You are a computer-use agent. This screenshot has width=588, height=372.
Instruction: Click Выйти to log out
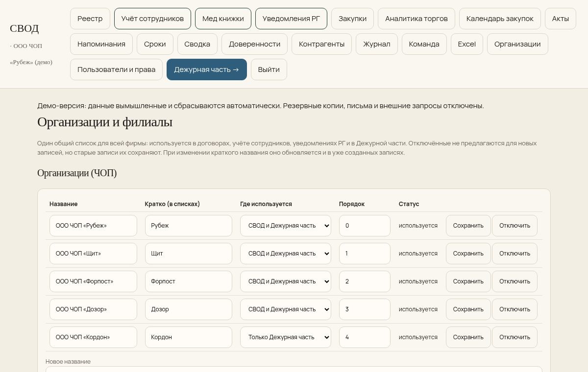coord(269,70)
